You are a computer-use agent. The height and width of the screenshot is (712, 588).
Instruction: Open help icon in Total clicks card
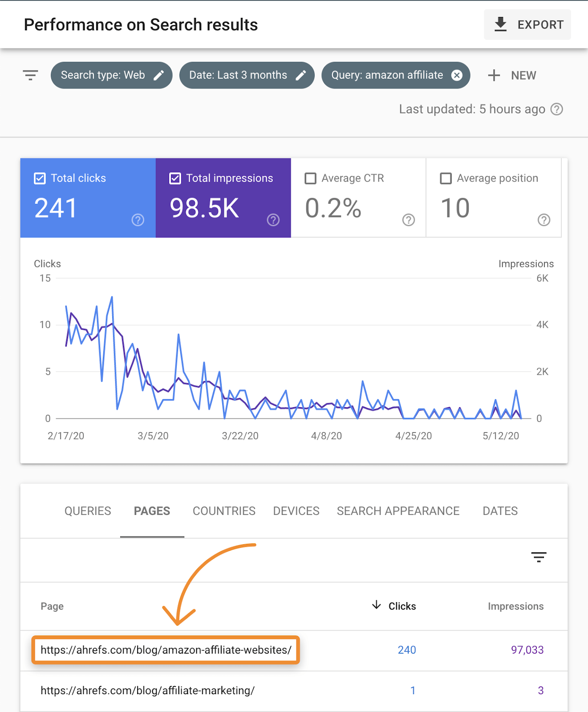[138, 220]
